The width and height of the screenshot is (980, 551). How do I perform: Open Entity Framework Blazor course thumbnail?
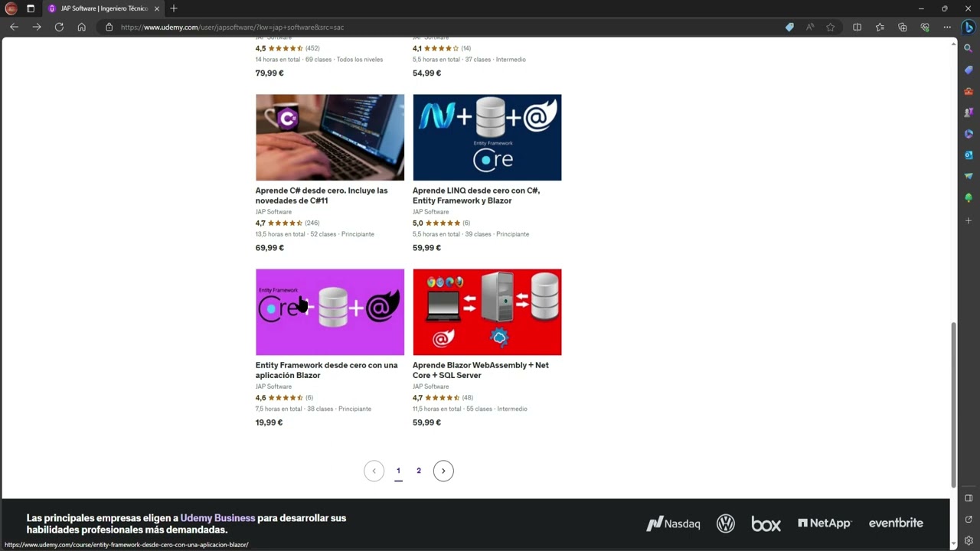pyautogui.click(x=330, y=312)
